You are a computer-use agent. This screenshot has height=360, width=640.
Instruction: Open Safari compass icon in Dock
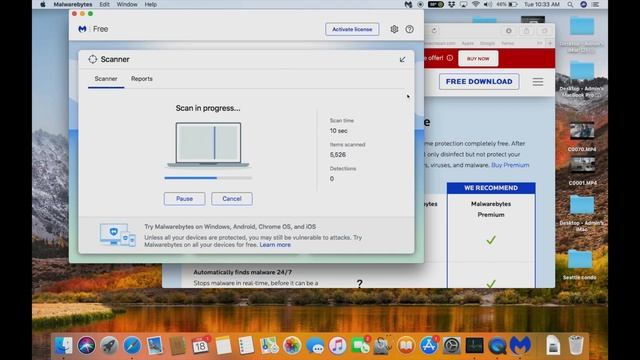[x=132, y=346]
